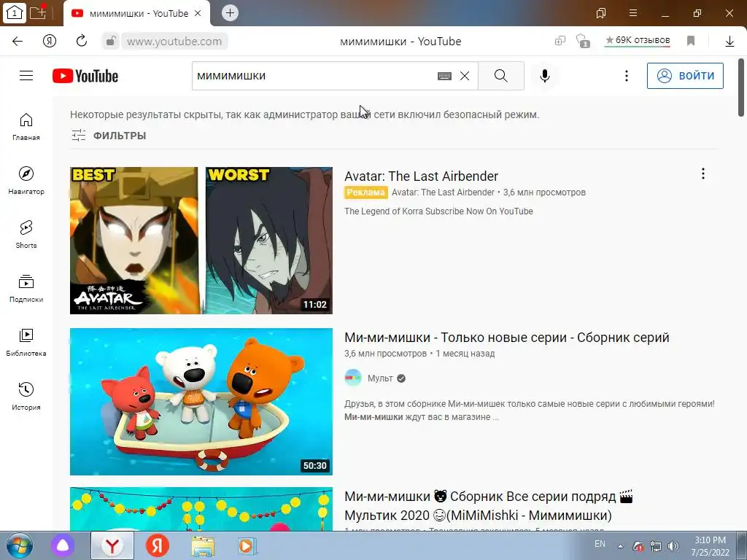747x560 pixels.
Task: Click the Реклама ad badge
Action: coord(365,192)
